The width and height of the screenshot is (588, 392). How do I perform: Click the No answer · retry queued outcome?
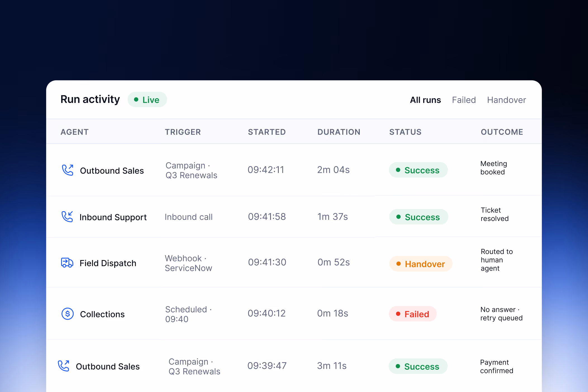click(501, 314)
